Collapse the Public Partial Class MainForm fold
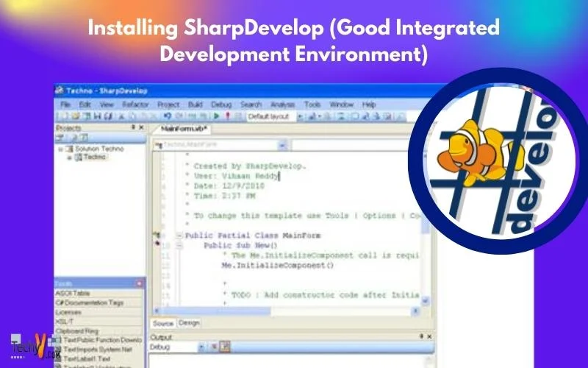The width and height of the screenshot is (588, 368). pyautogui.click(x=179, y=236)
